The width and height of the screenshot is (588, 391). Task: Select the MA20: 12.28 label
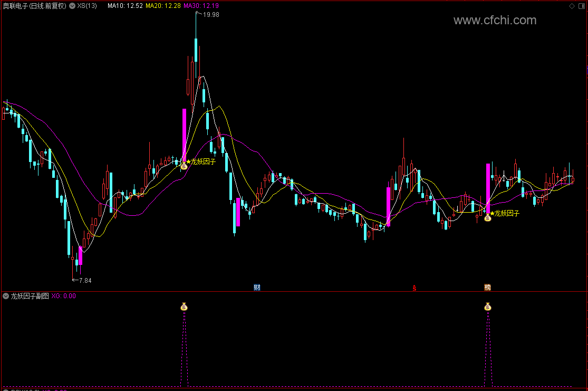pyautogui.click(x=163, y=6)
